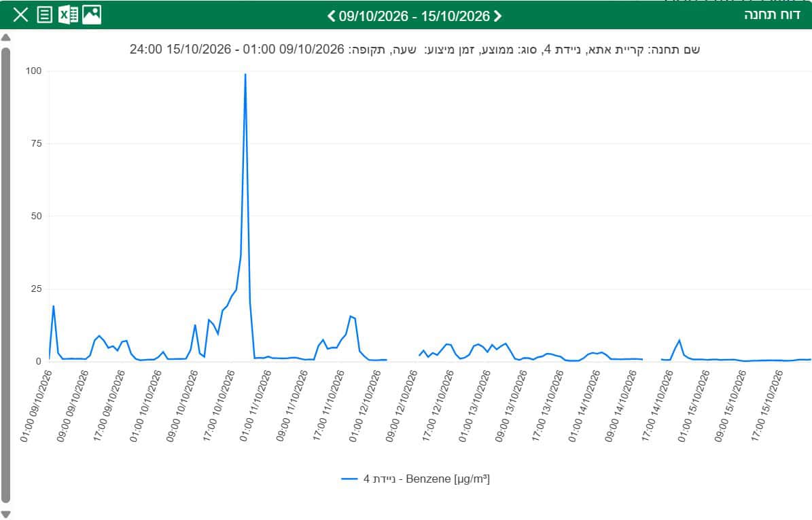
Task: Click the x-axis label 17:00 13/10/2026
Action: (548, 406)
